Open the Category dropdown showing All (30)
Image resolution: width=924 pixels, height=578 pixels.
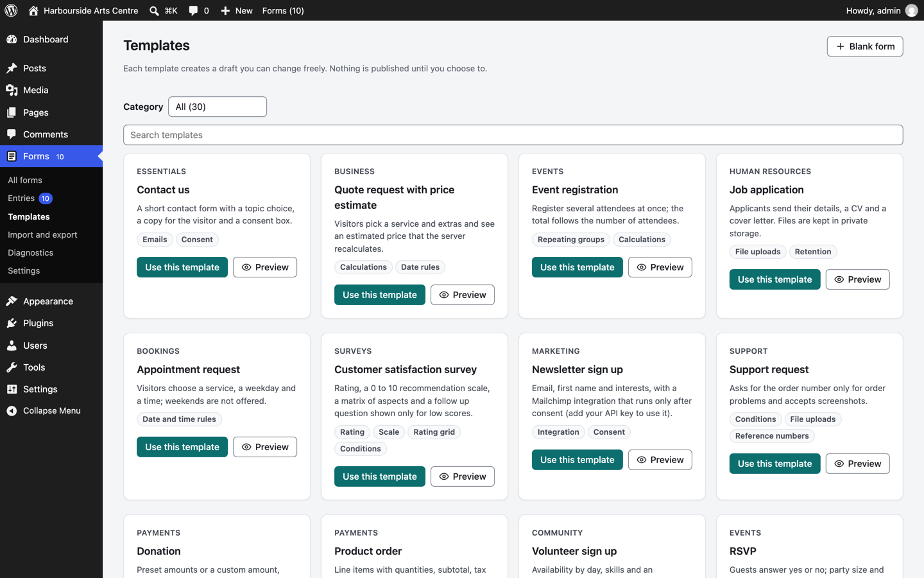coord(218,107)
